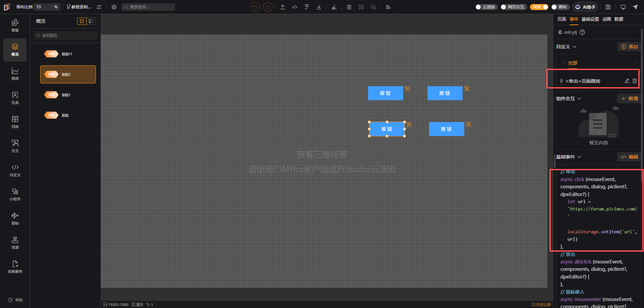Click the clear broom icon in the toolbar
This screenshot has width=644, height=308.
[334, 7]
